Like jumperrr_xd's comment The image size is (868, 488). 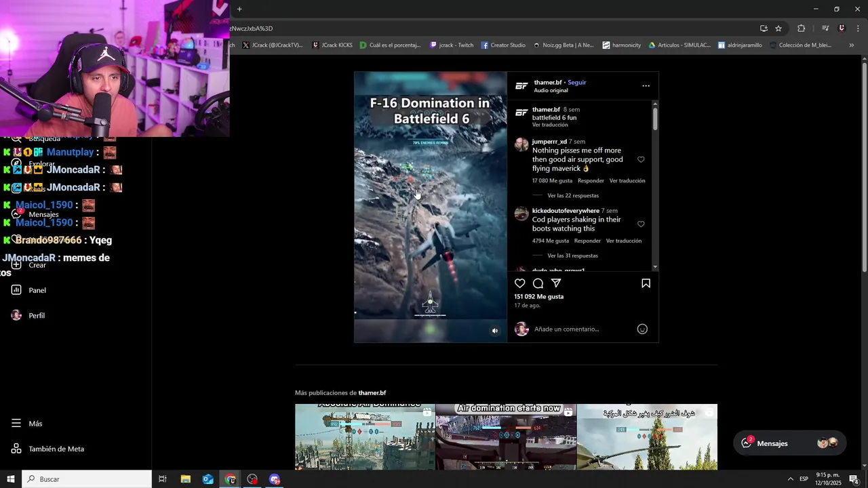tap(641, 160)
